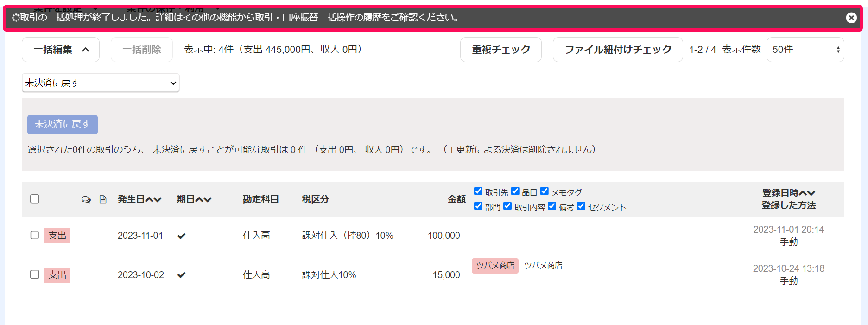Viewport: 868px width, 325px height.
Task: Click the ファイル紐付けチェック button
Action: coord(618,50)
